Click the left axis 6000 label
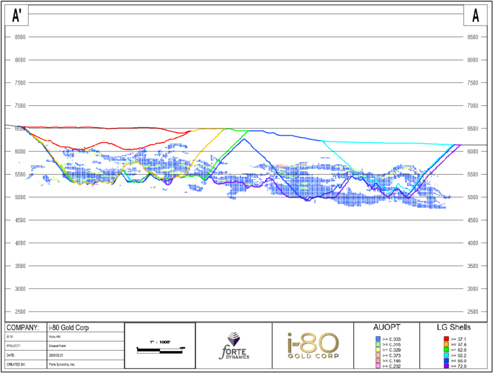Screen dimensions: 493x373 [20, 151]
